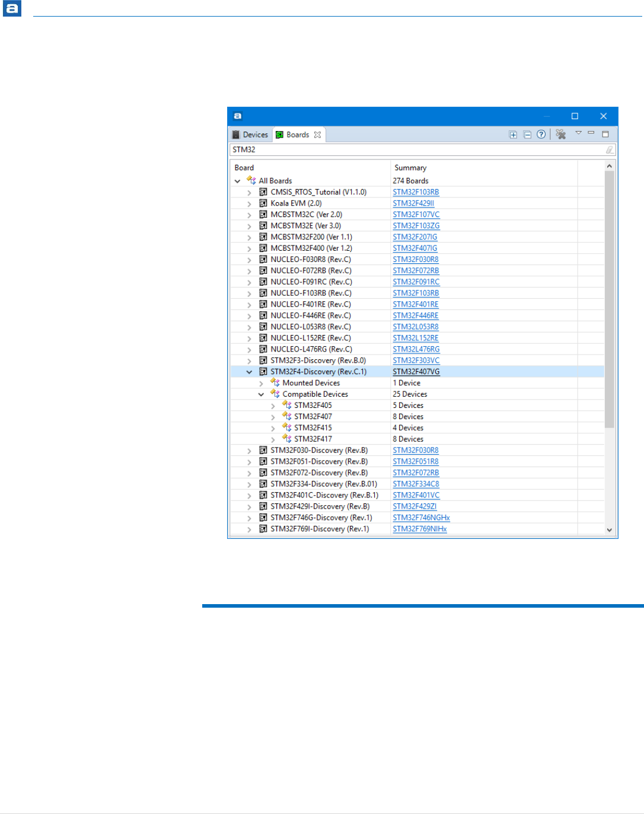The width and height of the screenshot is (644, 814).
Task: Select the NUCLEO-L053R8 (Rev.C) row
Action: pyautogui.click(x=417, y=327)
